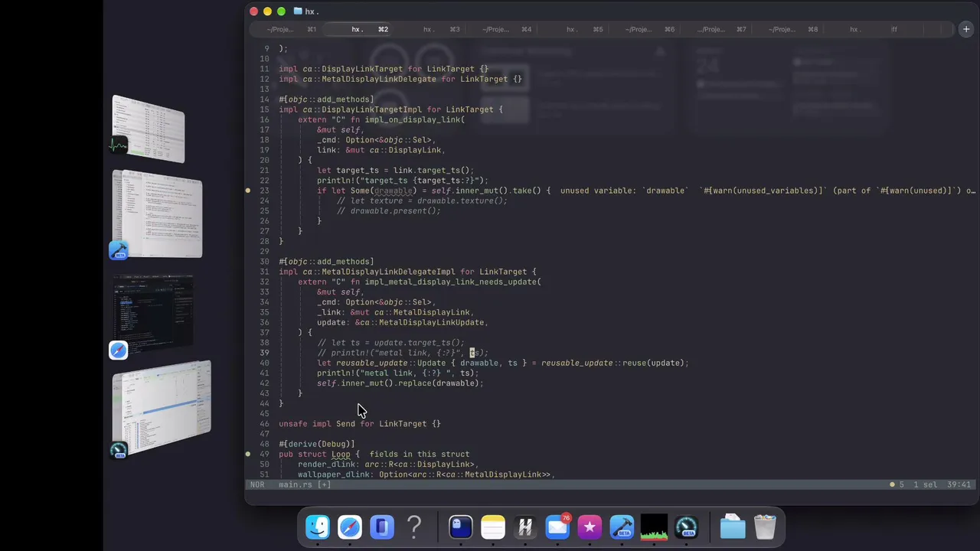The image size is (980, 551).
Task: Open Activity Monitor graph icon in Dock
Action: pos(654,527)
